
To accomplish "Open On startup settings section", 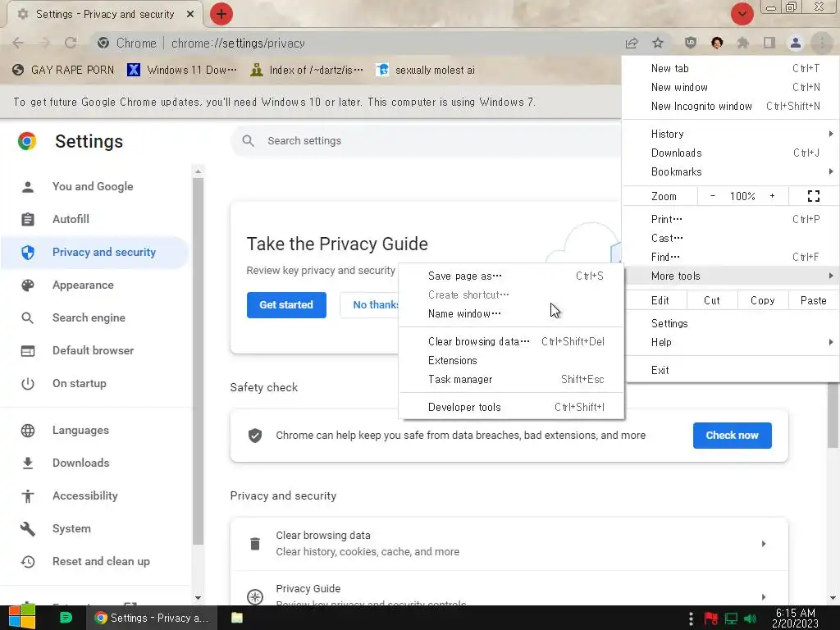I will pos(95,384).
